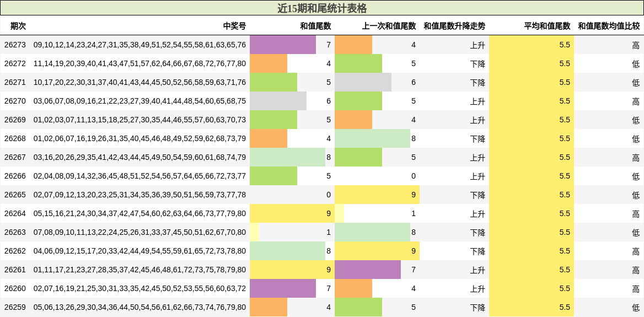Image resolution: width=644 pixels, height=317 pixels.
Task: Select winning numbers starting 09,10,12,14 in row 26273
Action: point(139,45)
